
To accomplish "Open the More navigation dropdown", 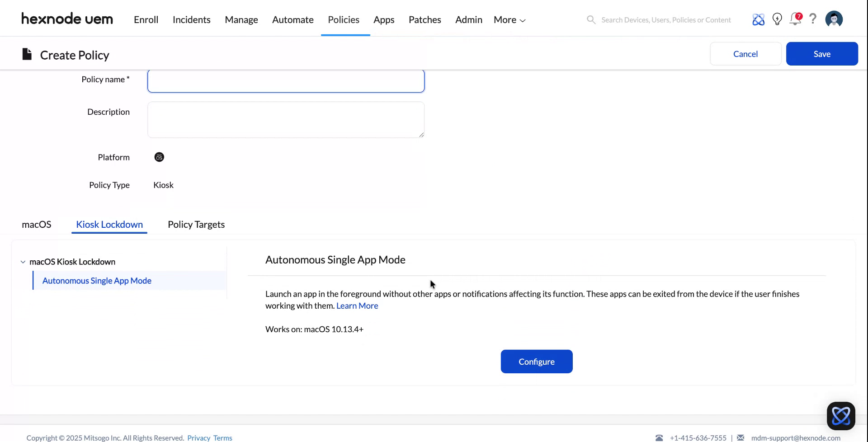I will point(509,19).
